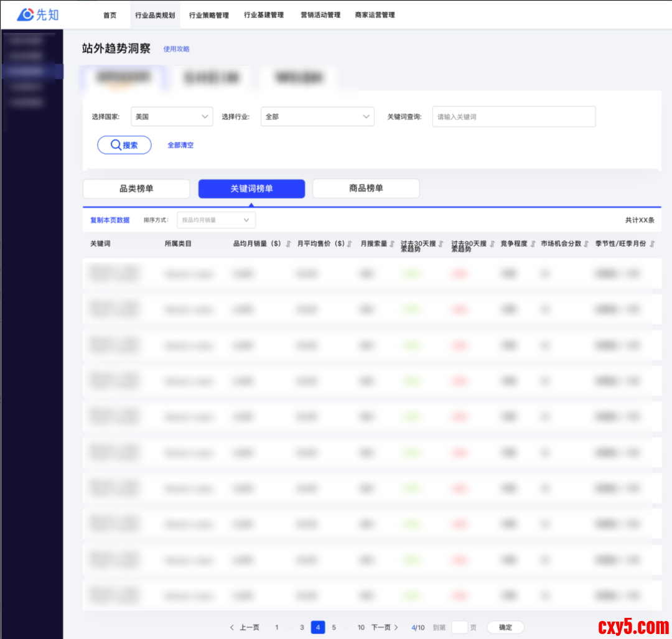Open the 排序方式 sorting dropdown
This screenshot has height=639, width=672.
216,220
